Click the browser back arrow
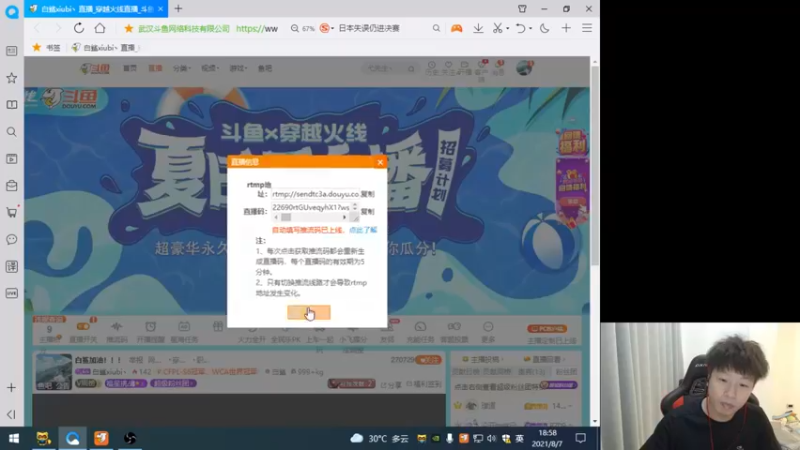Image resolution: width=800 pixels, height=450 pixels. [37, 28]
